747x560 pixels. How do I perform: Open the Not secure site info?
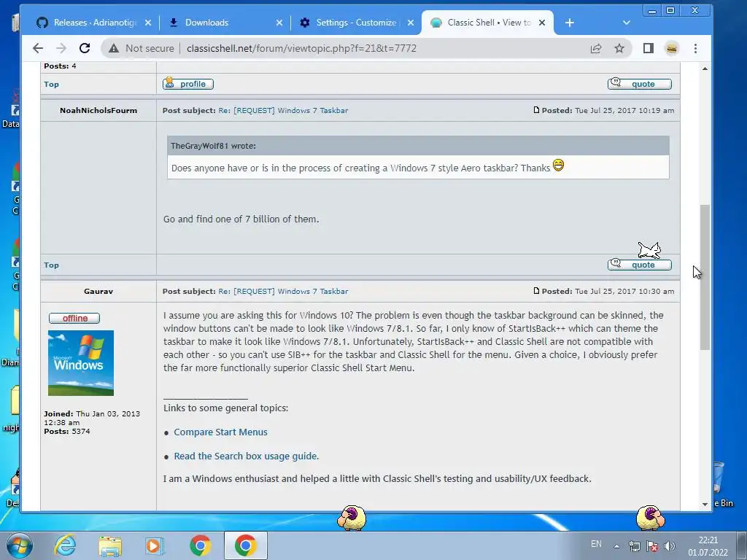(x=142, y=48)
